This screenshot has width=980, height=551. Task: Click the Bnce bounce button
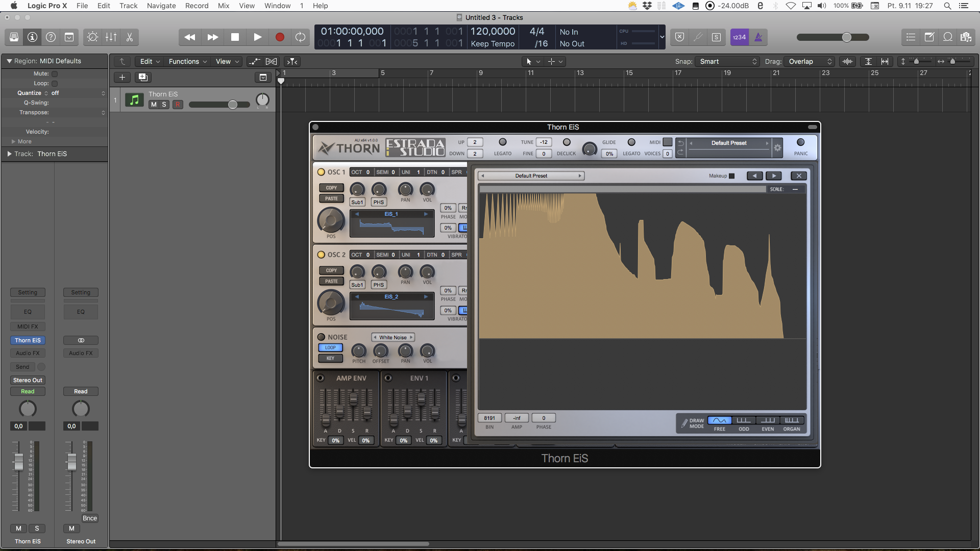(x=90, y=518)
